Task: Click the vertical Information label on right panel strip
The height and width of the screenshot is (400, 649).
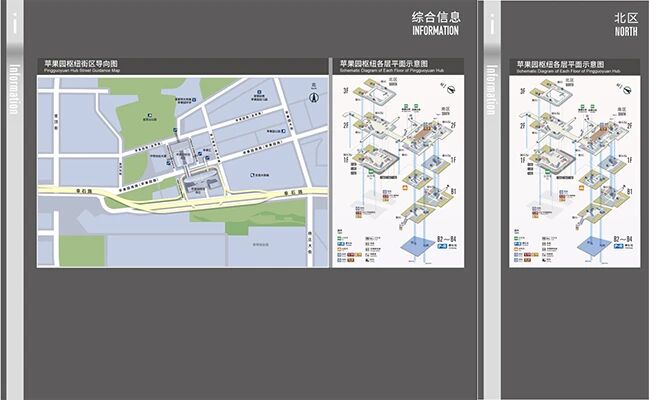Action: pos(491,90)
